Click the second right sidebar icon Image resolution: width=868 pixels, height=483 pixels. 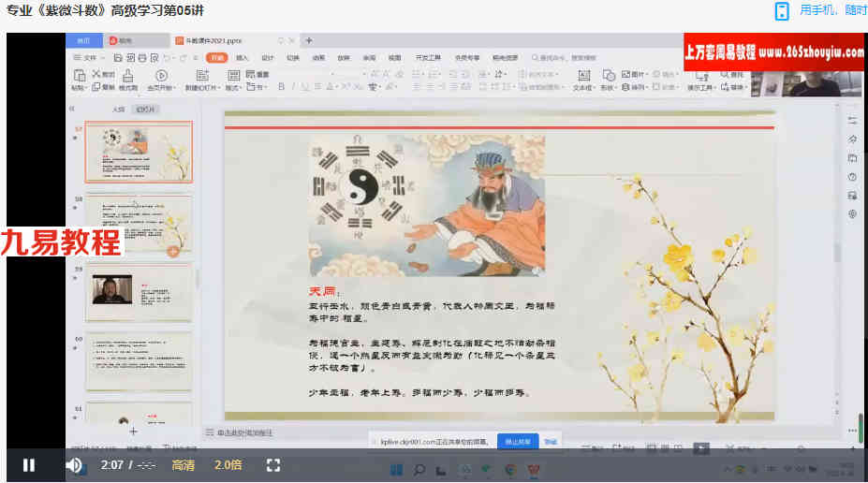[x=852, y=139]
